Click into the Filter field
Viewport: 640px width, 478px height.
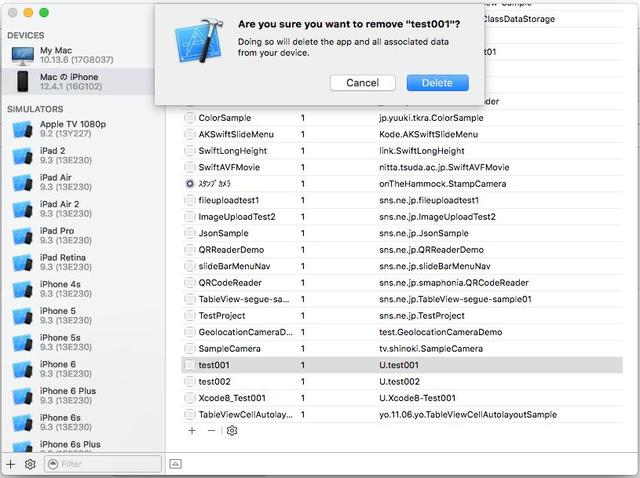pyautogui.click(x=103, y=464)
